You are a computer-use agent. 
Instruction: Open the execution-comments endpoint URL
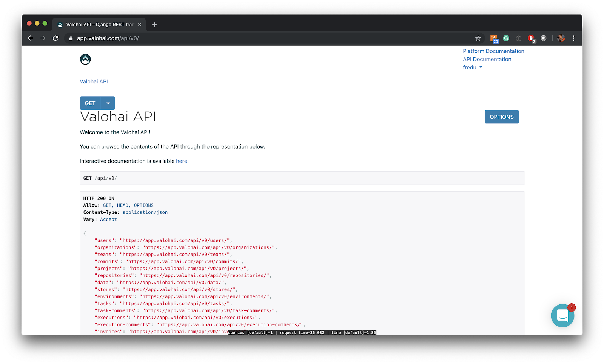230,325
